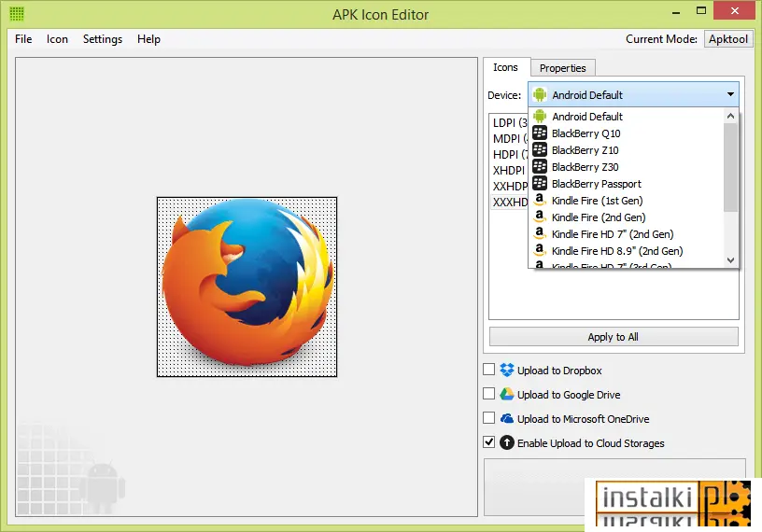The height and width of the screenshot is (532, 762).
Task: Select Kindle Fire HD 7" (2nd Gen)
Action: pos(627,234)
